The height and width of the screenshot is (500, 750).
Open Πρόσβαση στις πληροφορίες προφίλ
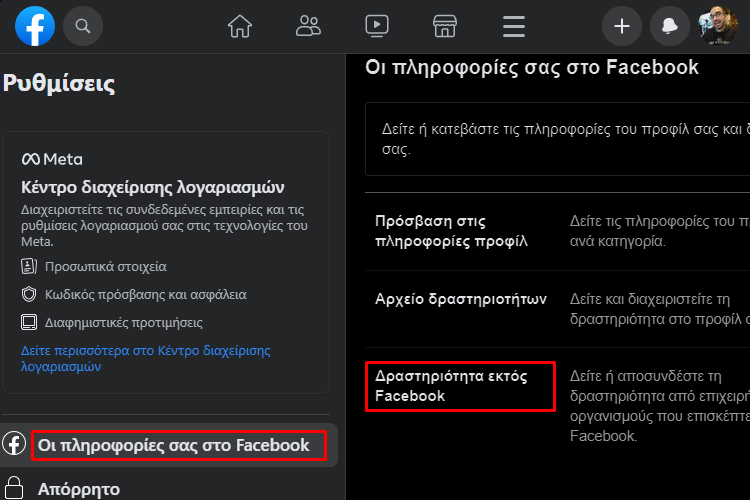coord(452,231)
